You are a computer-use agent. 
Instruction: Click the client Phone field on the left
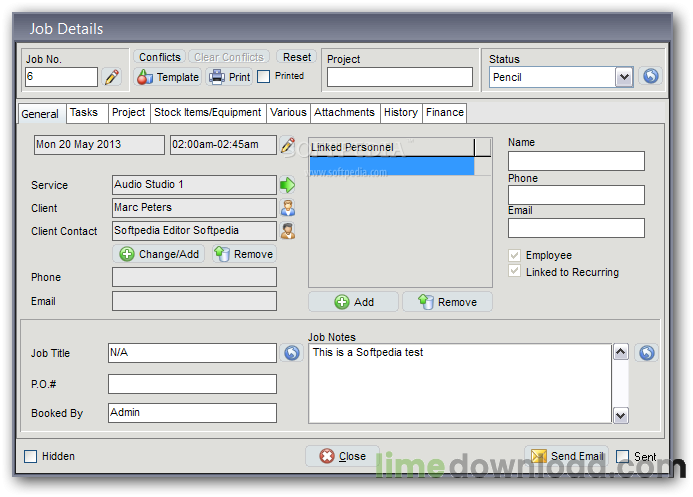coord(194,277)
